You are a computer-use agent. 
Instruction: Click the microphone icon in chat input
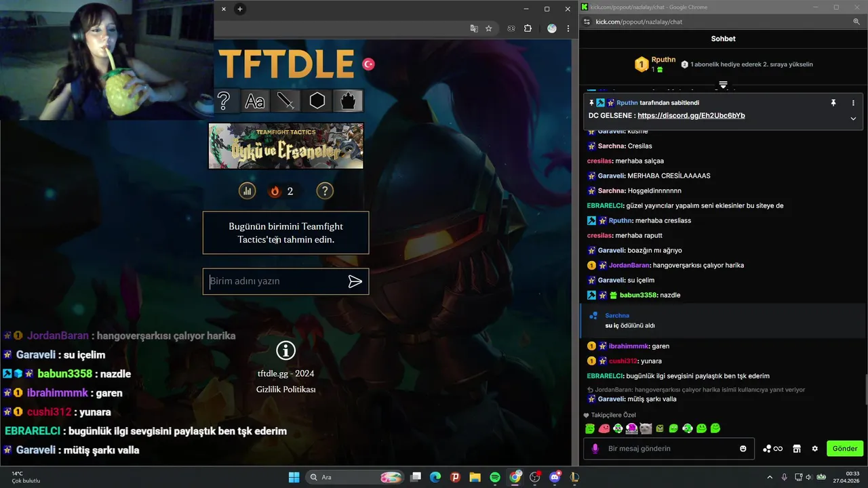click(595, 448)
